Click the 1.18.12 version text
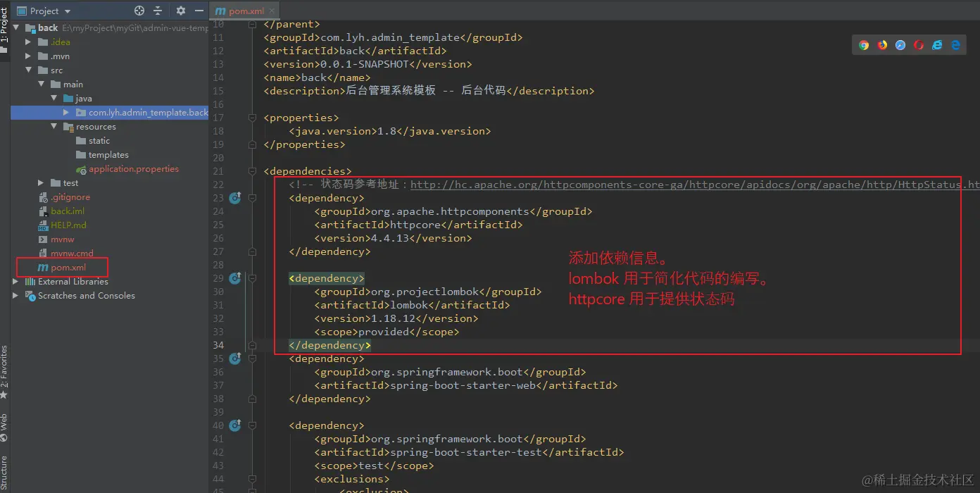 tap(394, 318)
